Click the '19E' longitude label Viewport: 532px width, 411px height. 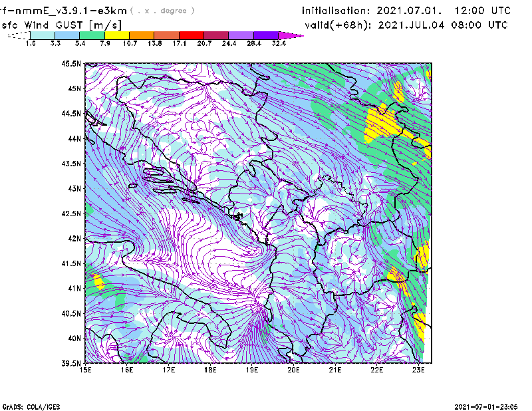pyautogui.click(x=252, y=370)
